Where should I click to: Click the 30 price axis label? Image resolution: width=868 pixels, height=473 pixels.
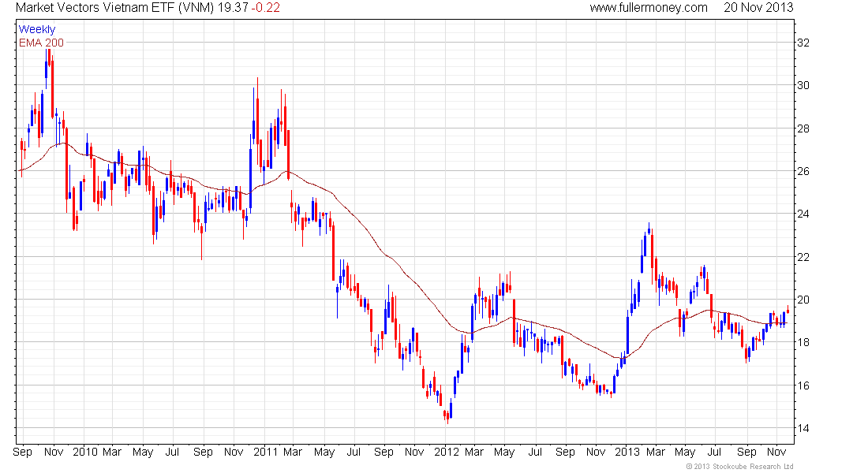coord(803,85)
